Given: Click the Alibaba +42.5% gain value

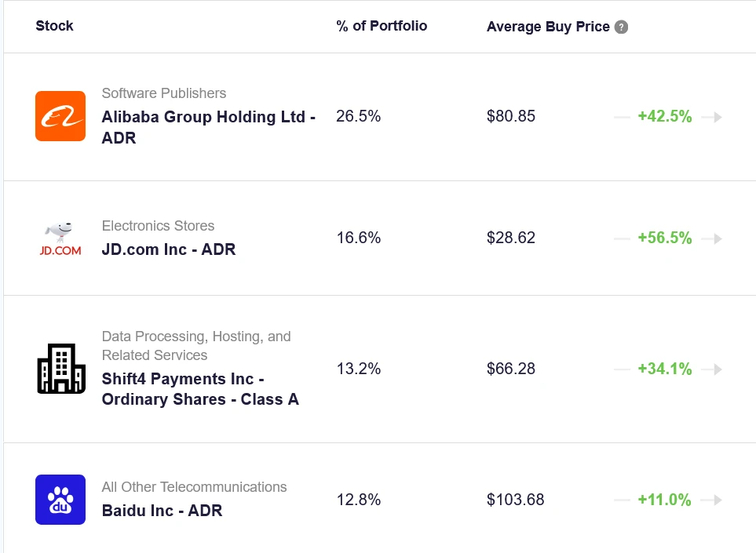Looking at the screenshot, I should tap(664, 117).
